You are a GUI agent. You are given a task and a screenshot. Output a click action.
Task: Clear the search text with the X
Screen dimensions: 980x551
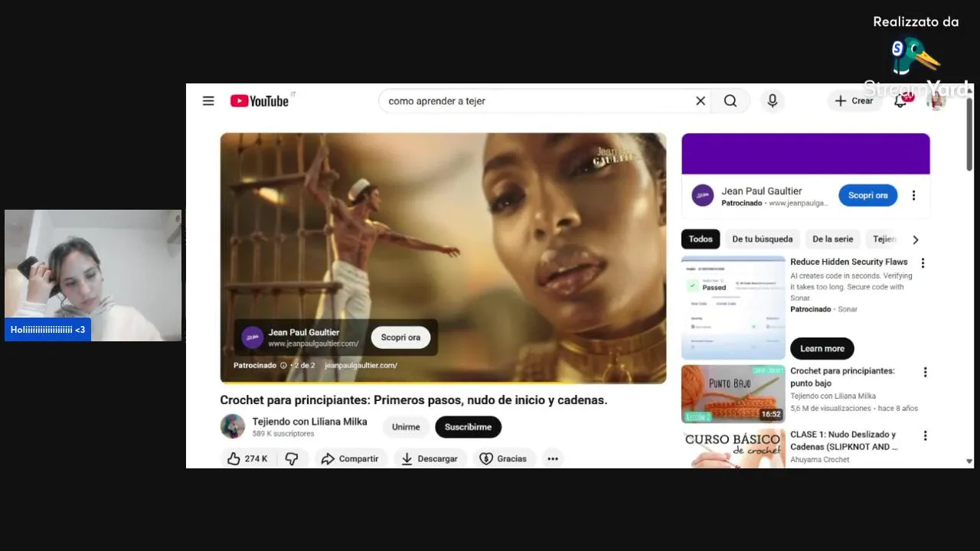tap(700, 101)
